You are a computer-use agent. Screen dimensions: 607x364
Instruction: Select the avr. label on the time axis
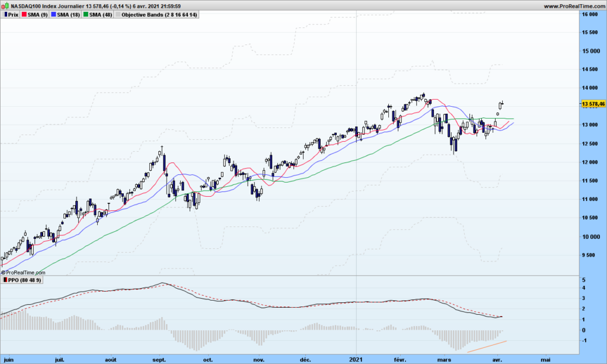pyautogui.click(x=497, y=360)
